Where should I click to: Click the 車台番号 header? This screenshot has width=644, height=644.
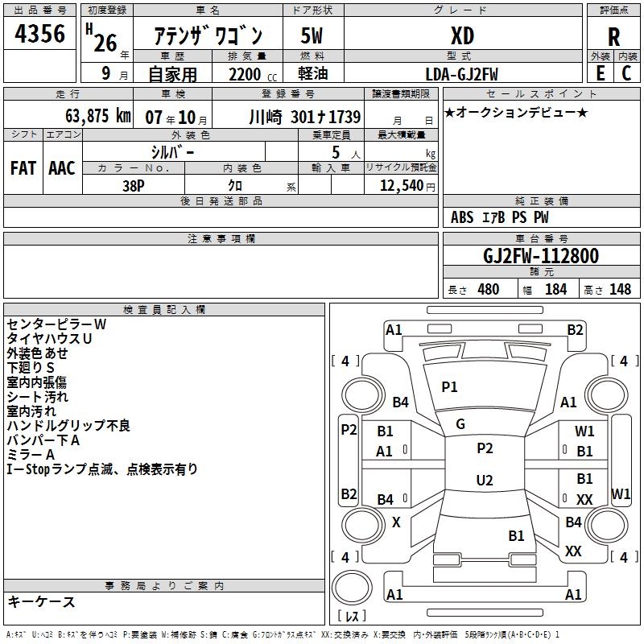(x=541, y=238)
